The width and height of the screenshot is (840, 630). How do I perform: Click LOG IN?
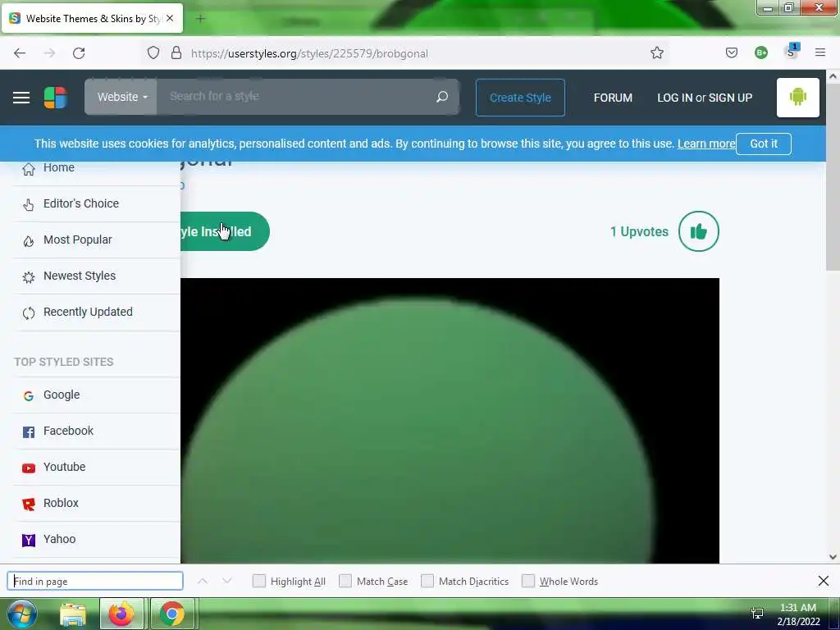(674, 98)
